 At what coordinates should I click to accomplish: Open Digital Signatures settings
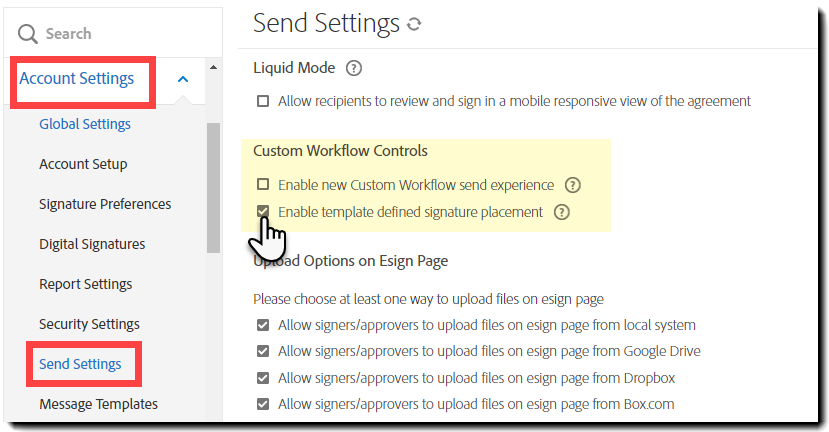[92, 244]
